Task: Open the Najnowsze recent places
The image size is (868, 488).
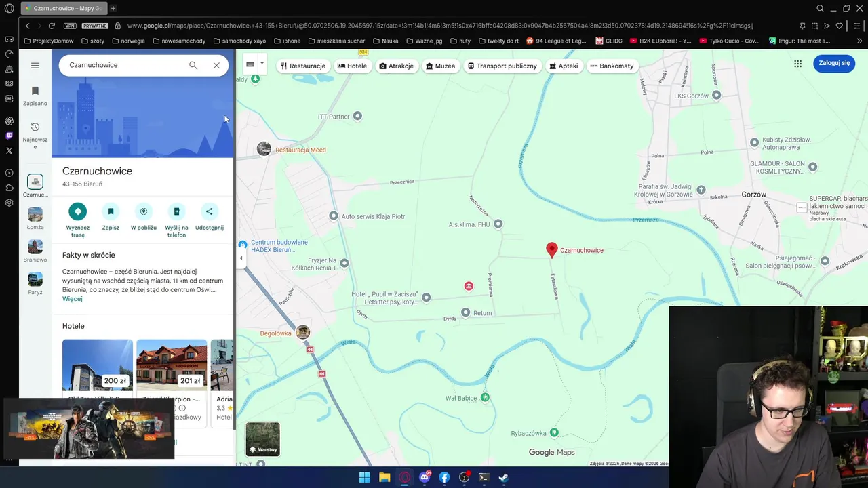Action: point(35,136)
